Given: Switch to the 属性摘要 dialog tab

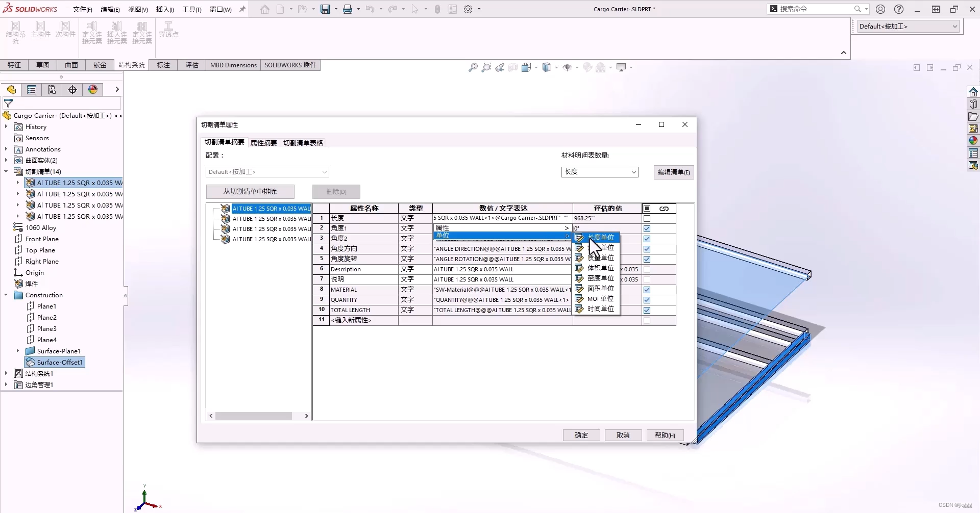Looking at the screenshot, I should tap(263, 143).
